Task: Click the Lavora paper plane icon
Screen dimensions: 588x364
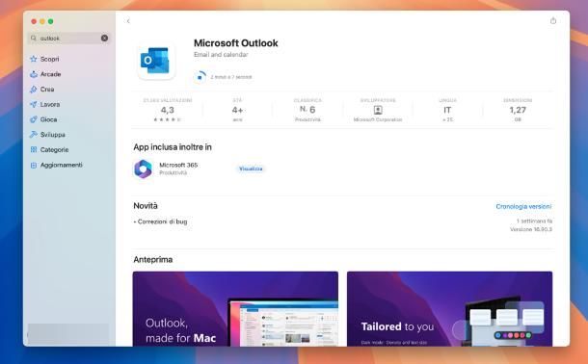Action: click(x=34, y=104)
